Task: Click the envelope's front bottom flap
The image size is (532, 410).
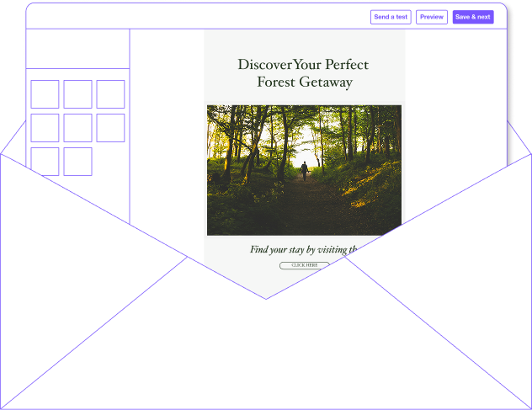Action: tap(266, 362)
